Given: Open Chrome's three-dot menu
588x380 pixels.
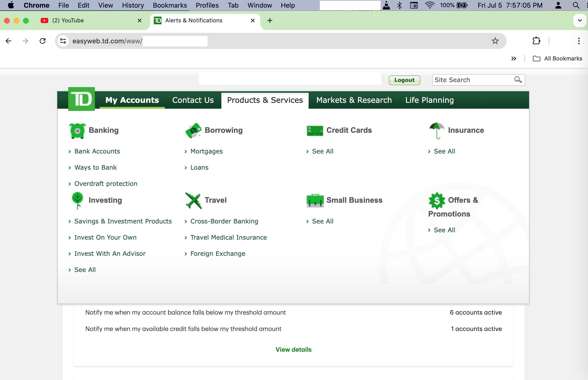Looking at the screenshot, I should [x=579, y=41].
